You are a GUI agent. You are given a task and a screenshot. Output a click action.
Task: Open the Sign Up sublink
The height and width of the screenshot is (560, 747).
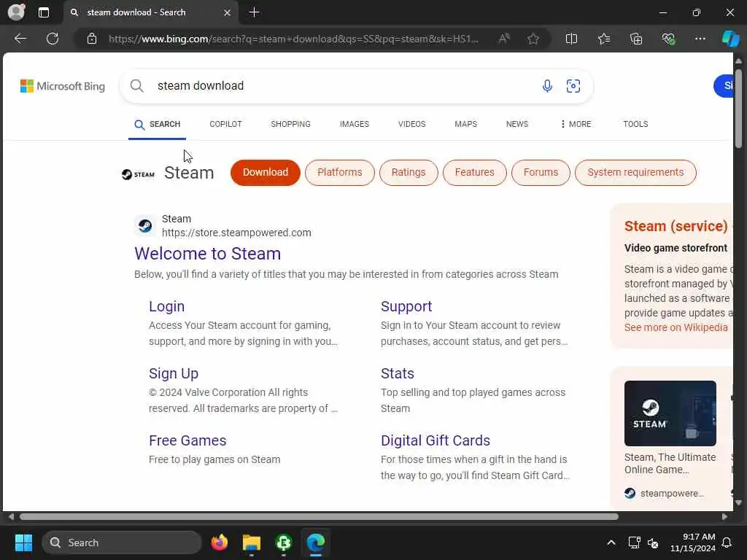point(174,374)
